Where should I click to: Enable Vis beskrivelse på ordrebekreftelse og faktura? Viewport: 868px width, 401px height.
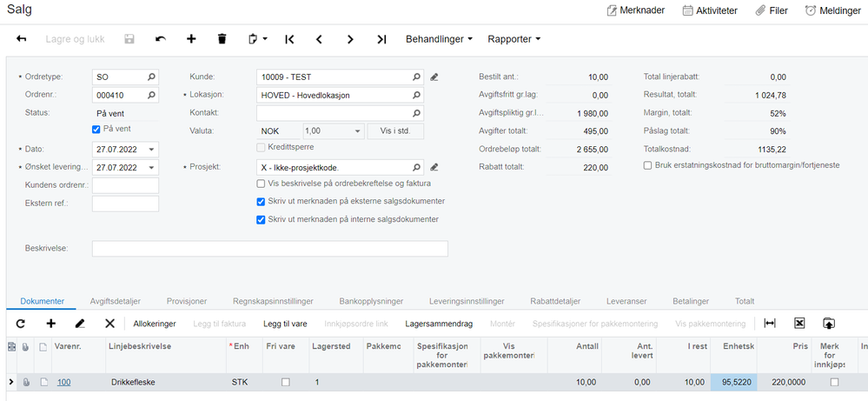(261, 184)
